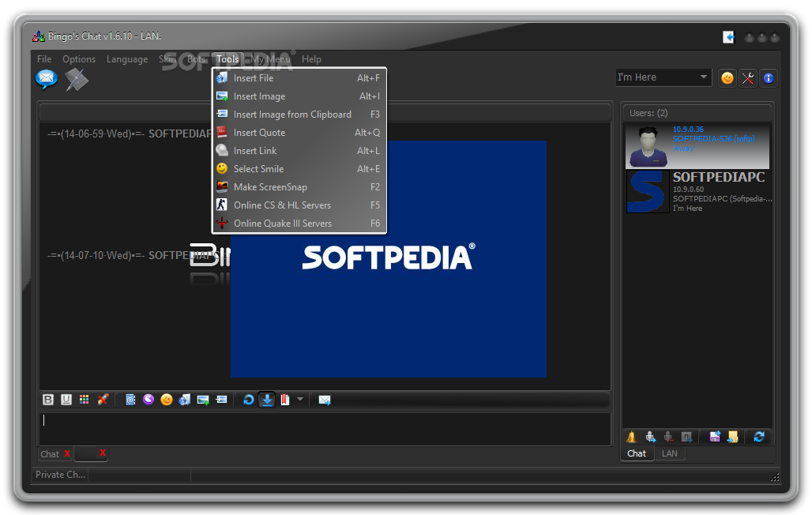Click the purple Pac-Man icon in toolbar

[148, 400]
